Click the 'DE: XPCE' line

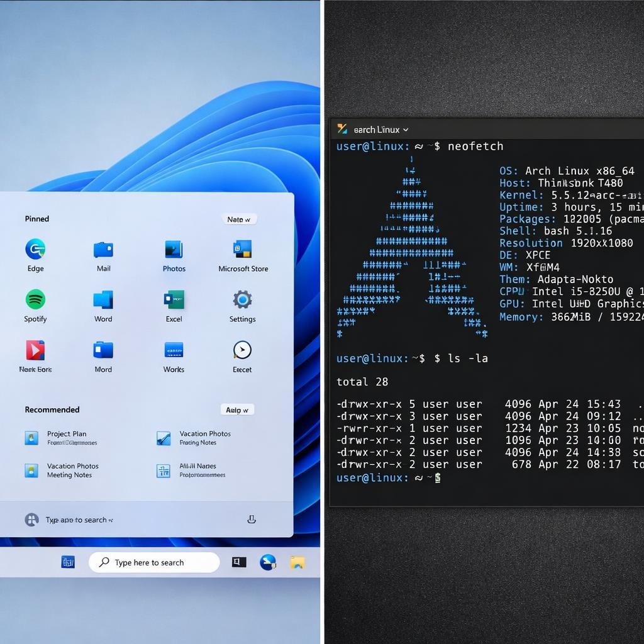(x=525, y=255)
